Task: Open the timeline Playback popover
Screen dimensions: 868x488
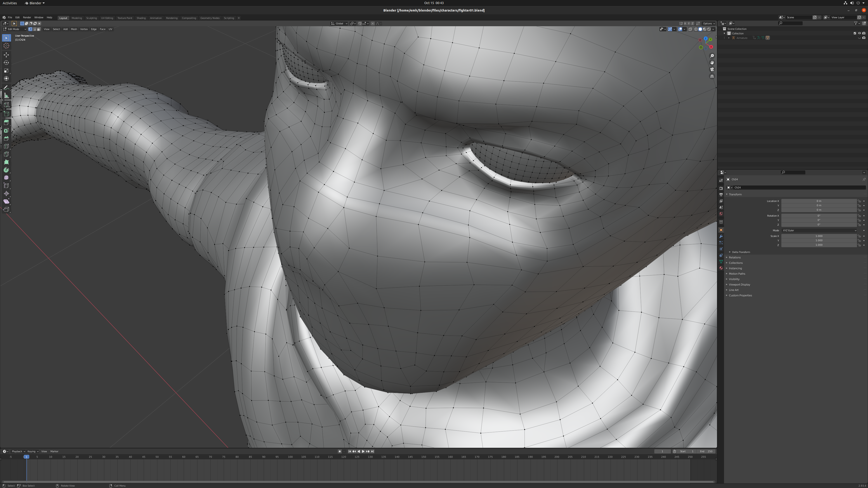Action: [x=18, y=451]
